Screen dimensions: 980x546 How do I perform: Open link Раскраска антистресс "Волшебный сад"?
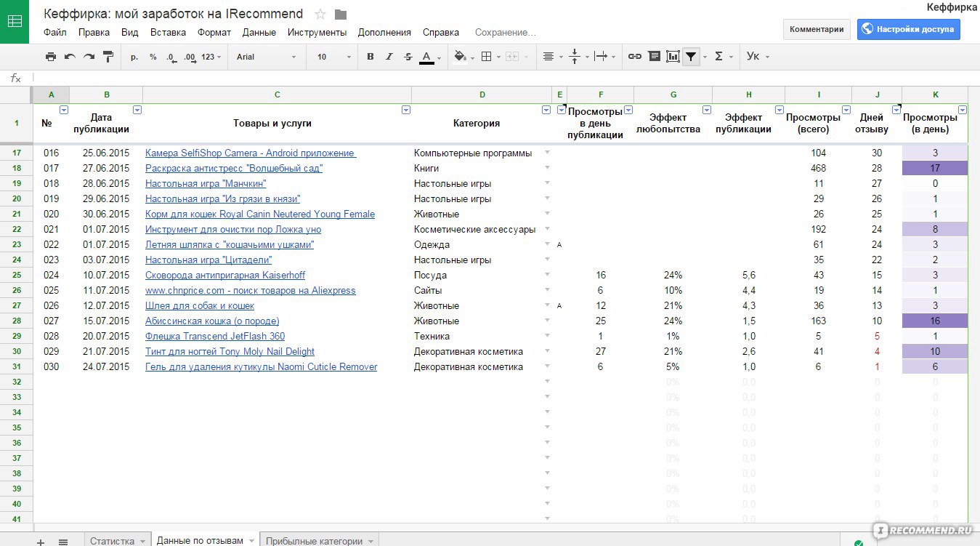click(234, 168)
